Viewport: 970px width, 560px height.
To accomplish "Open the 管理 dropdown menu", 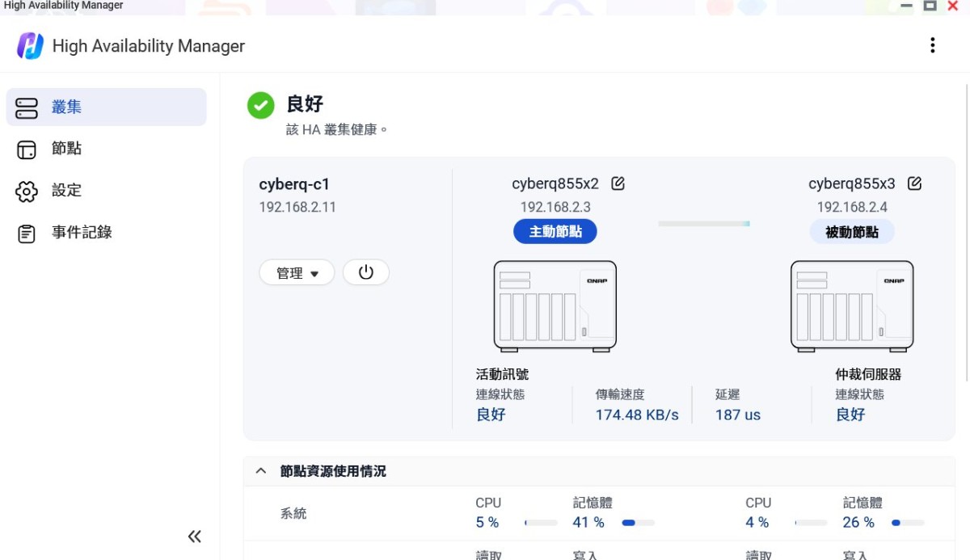I will tap(297, 273).
